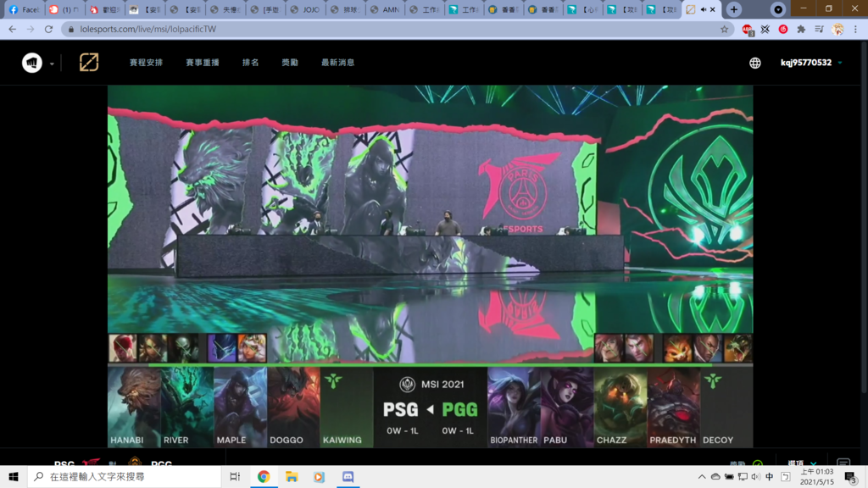Reload the lolesports page
868x488 pixels.
click(x=48, y=30)
